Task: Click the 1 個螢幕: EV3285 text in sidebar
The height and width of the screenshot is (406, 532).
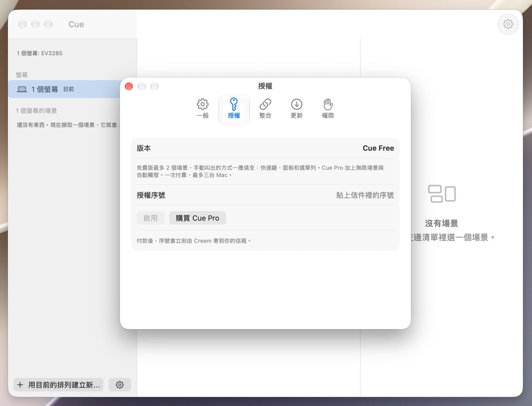Action: [x=39, y=53]
